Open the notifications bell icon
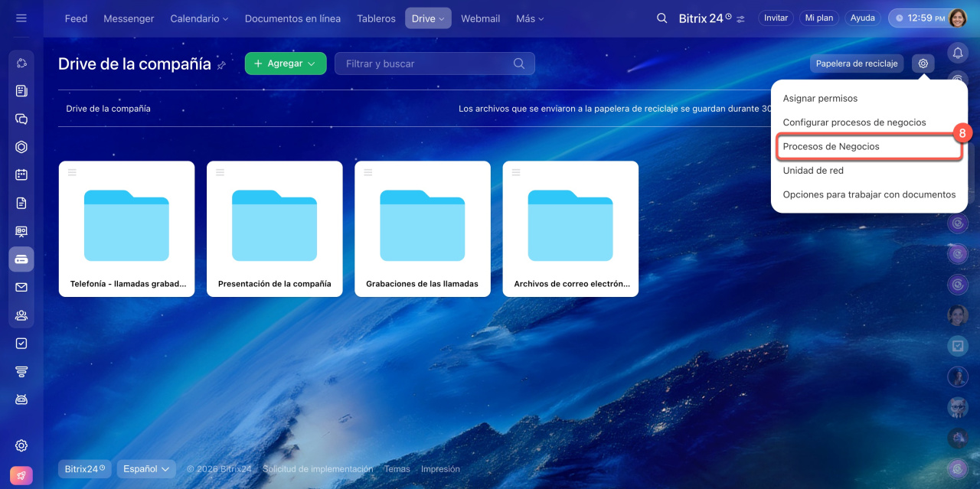Viewport: 980px width, 489px height. pos(958,52)
